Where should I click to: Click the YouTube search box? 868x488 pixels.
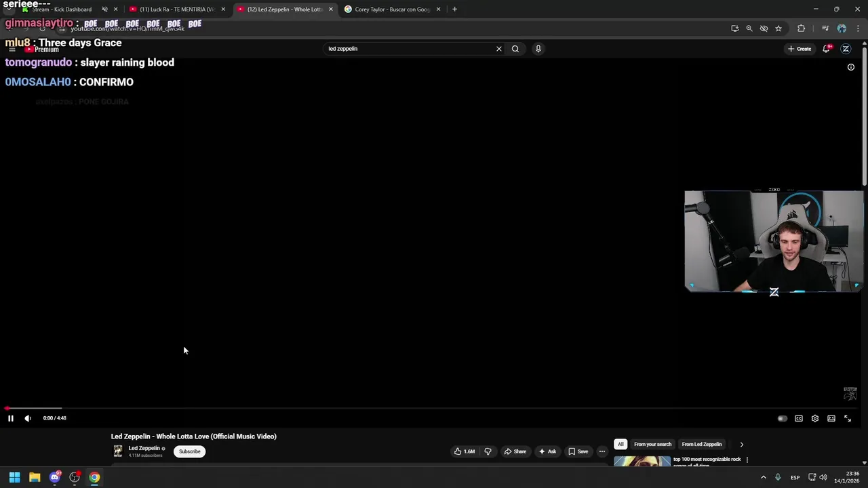(x=410, y=49)
